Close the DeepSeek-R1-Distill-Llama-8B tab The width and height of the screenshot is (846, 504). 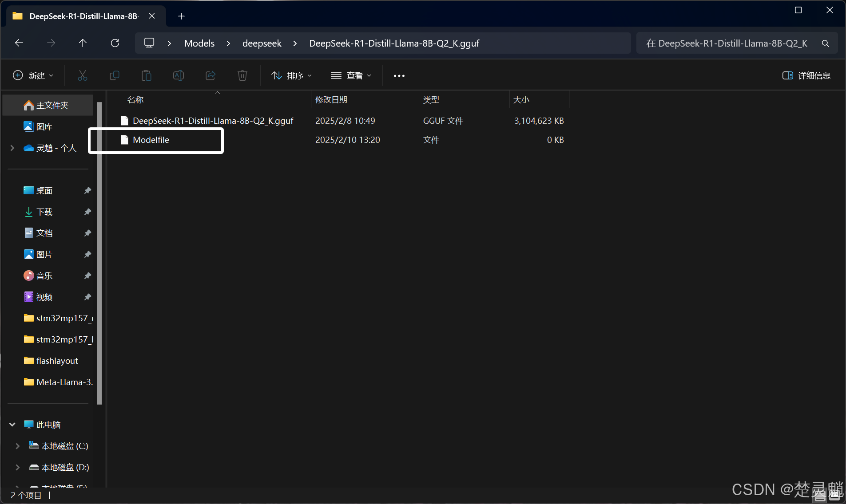[152, 16]
